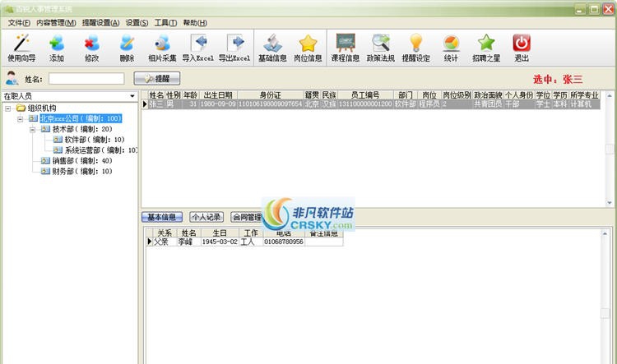Switch to the 基本信息 tab
Image resolution: width=617 pixels, height=364 pixels.
(x=162, y=217)
